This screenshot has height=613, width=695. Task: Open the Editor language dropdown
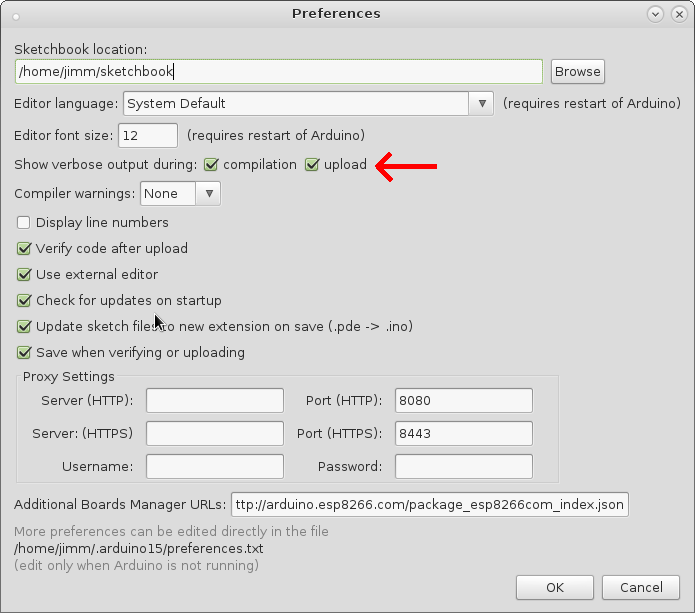(x=308, y=104)
